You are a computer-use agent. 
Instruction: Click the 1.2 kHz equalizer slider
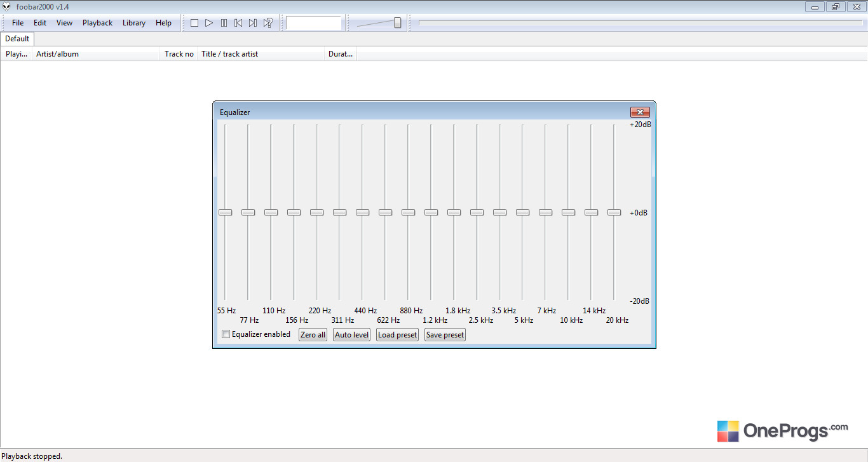click(x=431, y=212)
